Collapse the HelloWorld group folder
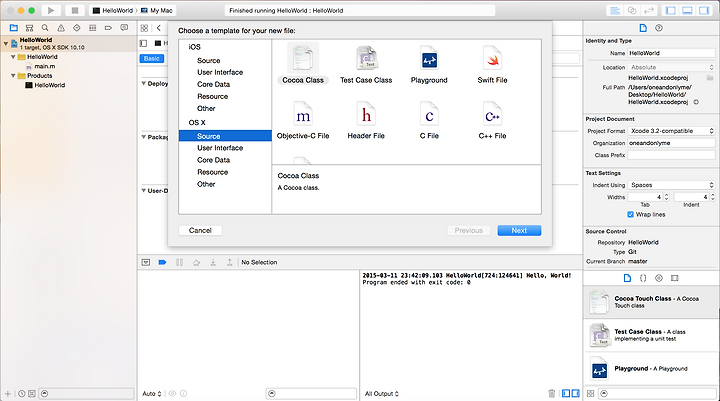 [13, 57]
